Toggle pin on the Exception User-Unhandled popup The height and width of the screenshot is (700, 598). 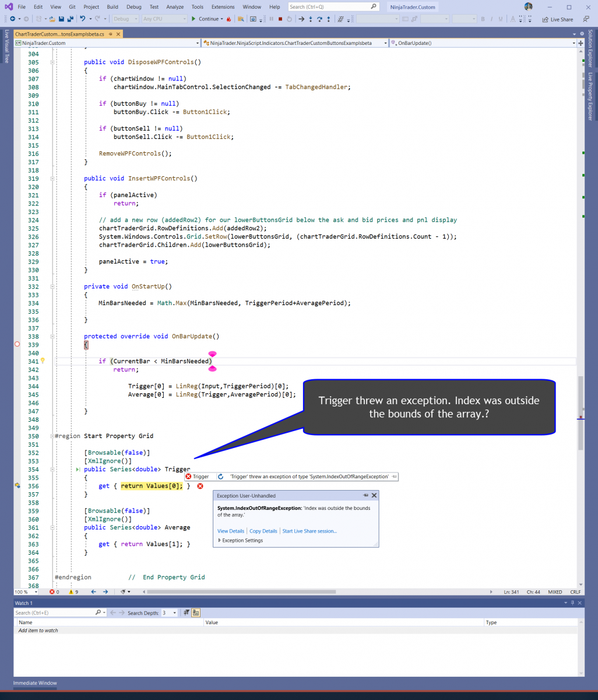point(366,495)
